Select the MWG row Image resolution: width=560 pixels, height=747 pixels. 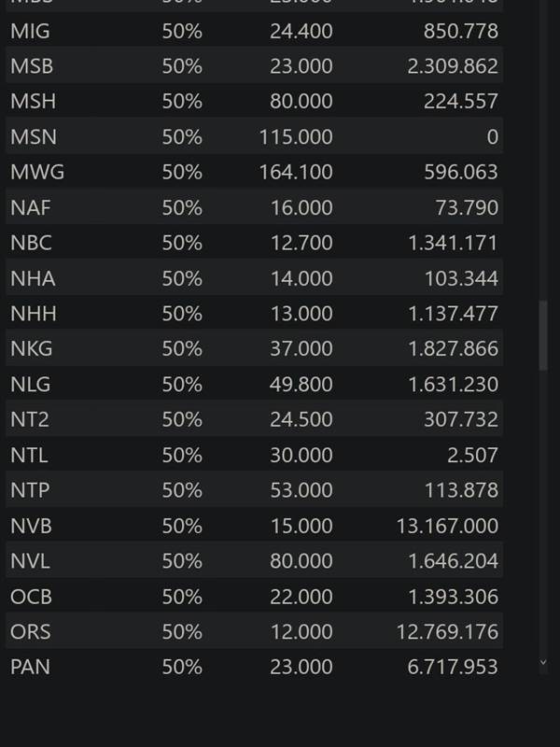pos(254,172)
